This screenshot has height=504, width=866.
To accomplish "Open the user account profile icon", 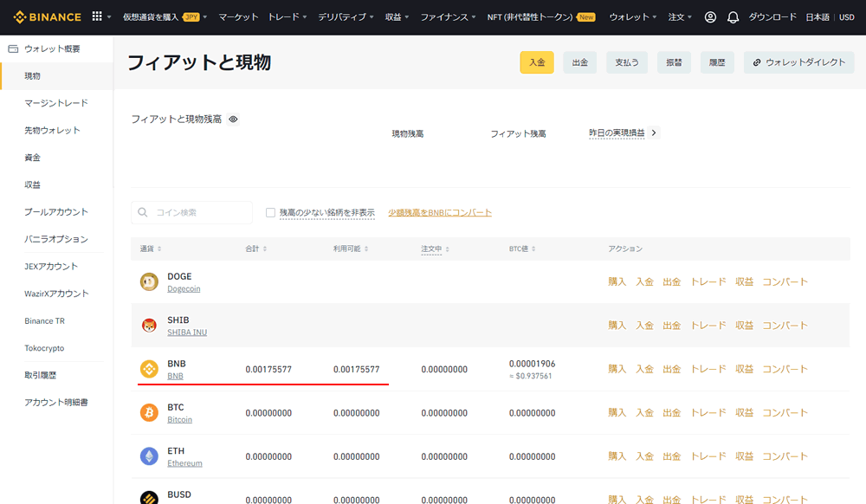I will coord(710,17).
